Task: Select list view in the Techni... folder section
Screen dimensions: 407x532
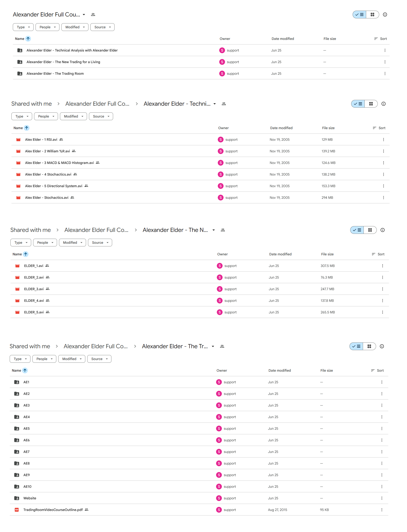Action: click(358, 104)
